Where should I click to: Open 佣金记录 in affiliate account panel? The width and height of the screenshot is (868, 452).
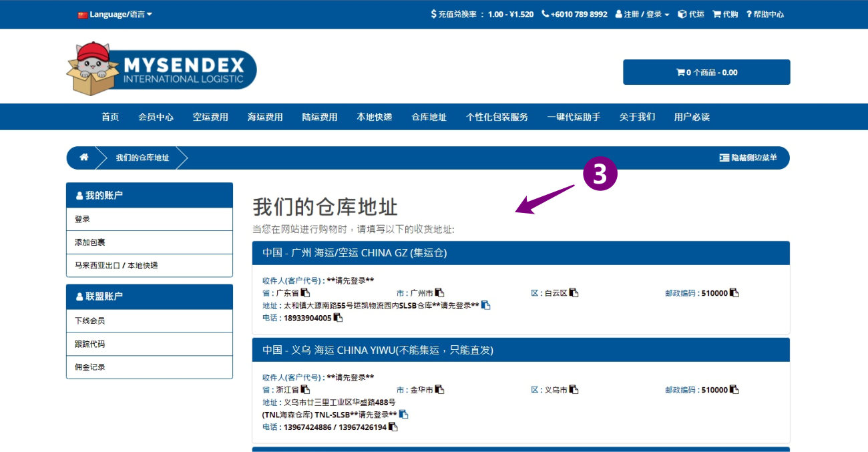click(89, 367)
